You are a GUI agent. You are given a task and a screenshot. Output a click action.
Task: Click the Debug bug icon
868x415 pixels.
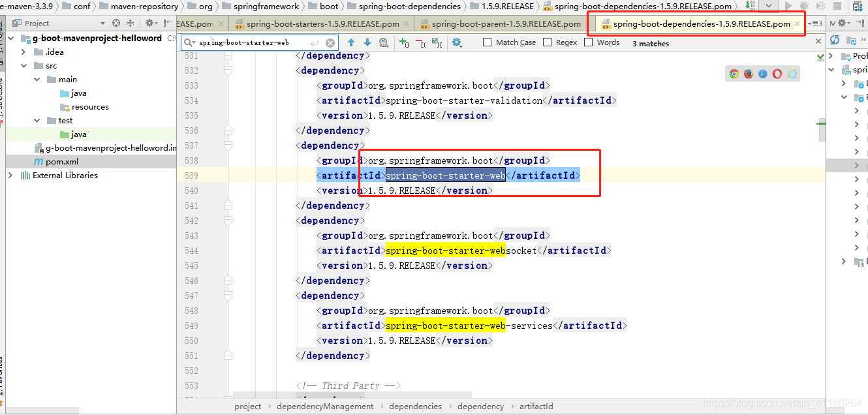(805, 5)
